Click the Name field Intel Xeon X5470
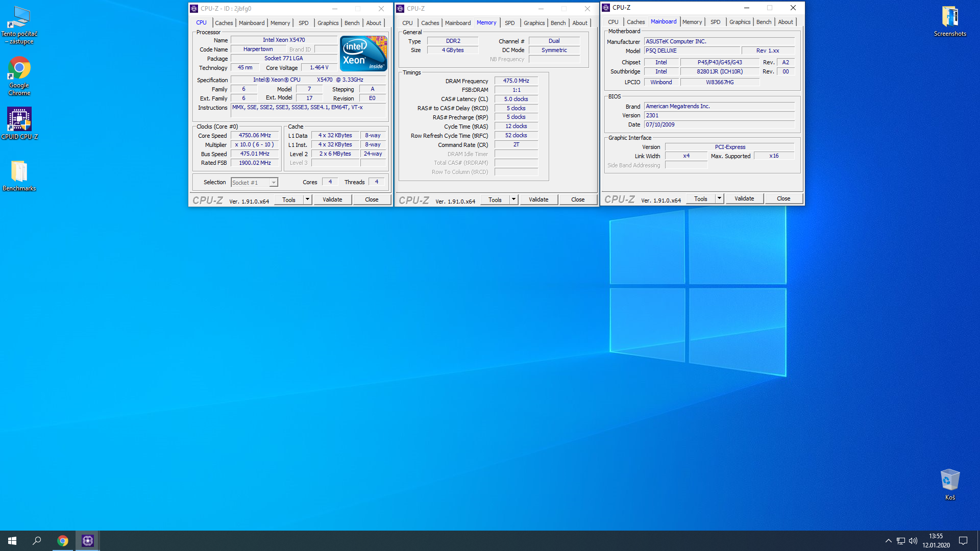This screenshot has width=980, height=551. coord(284,40)
